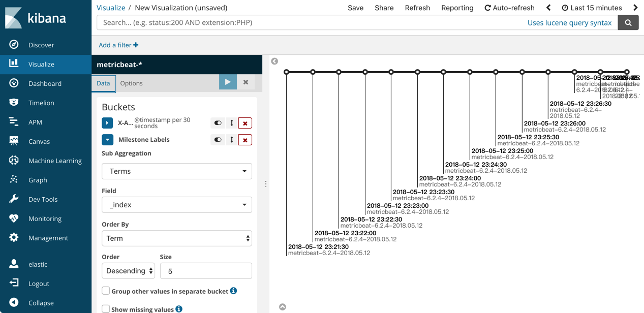Open Dev Tools wrench icon

click(14, 199)
